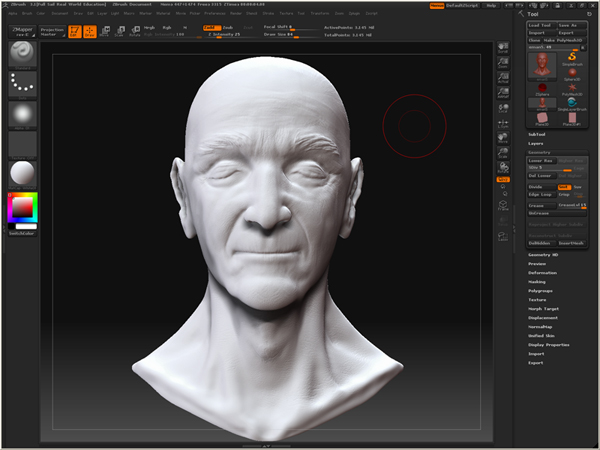
Task: Choose the Rotate transform tool
Action: pyautogui.click(x=134, y=32)
